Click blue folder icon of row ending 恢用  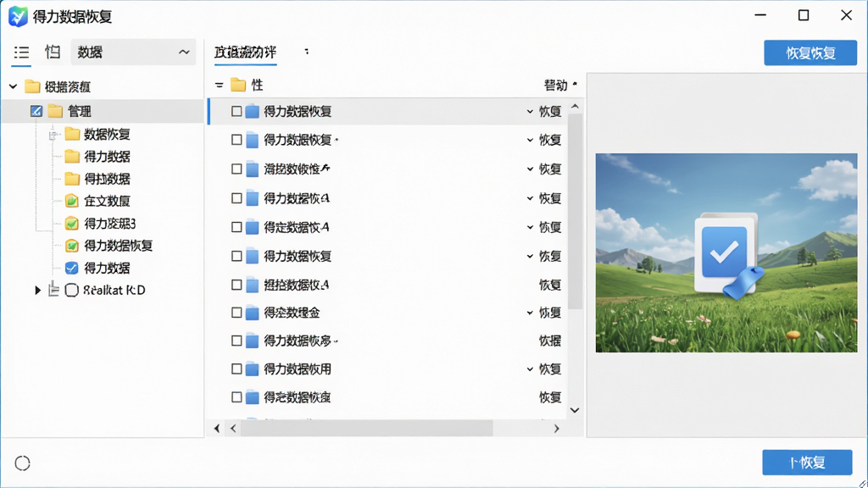(253, 369)
